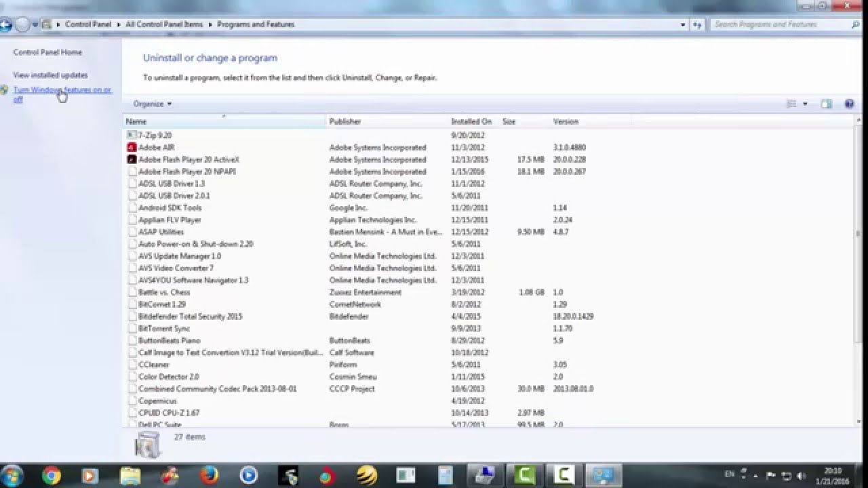
Task: Select AVS Video Converter 7
Action: [x=176, y=268]
